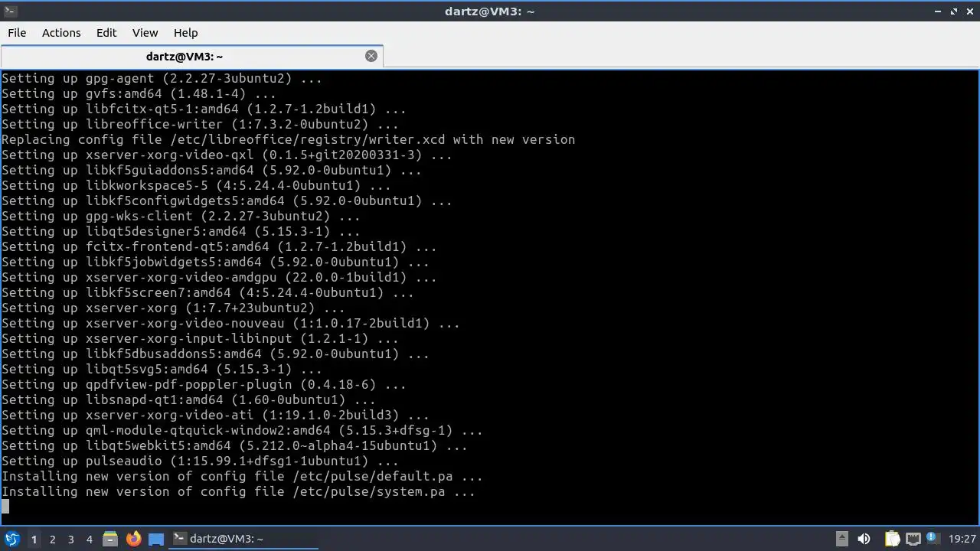The height and width of the screenshot is (551, 980).
Task: Open the clipboard manager tray icon
Action: 892,539
